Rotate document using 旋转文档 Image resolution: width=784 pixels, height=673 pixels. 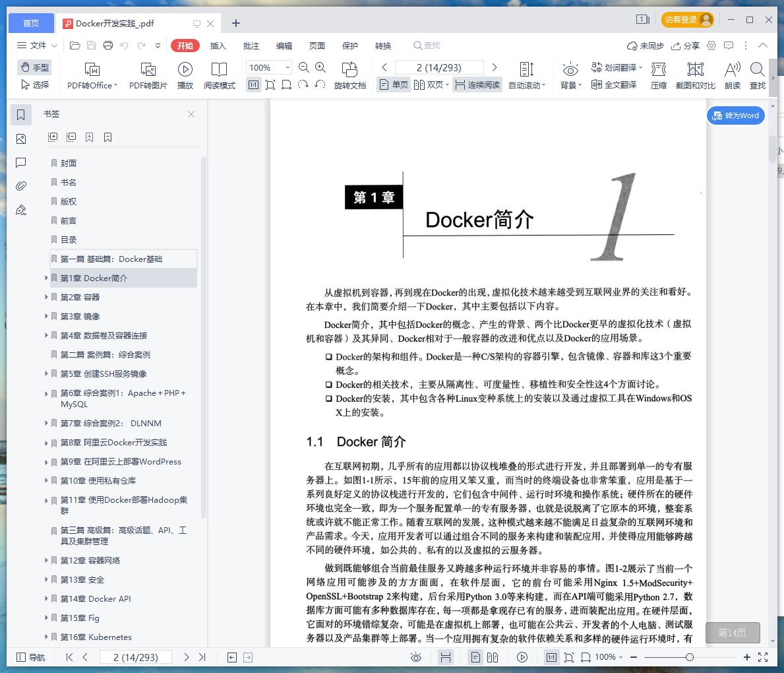350,76
